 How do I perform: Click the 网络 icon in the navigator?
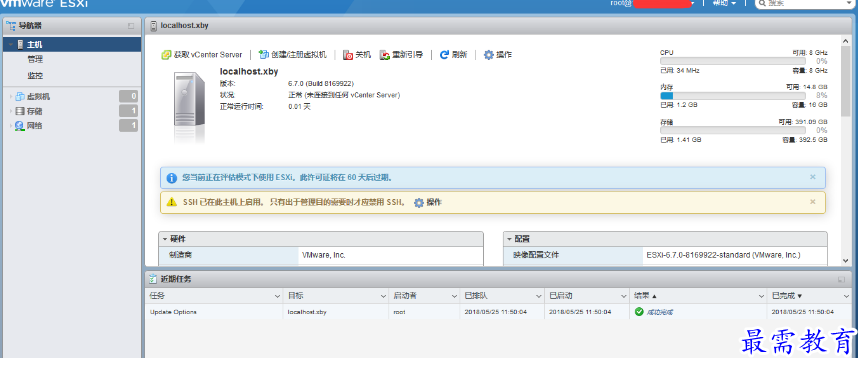point(20,125)
